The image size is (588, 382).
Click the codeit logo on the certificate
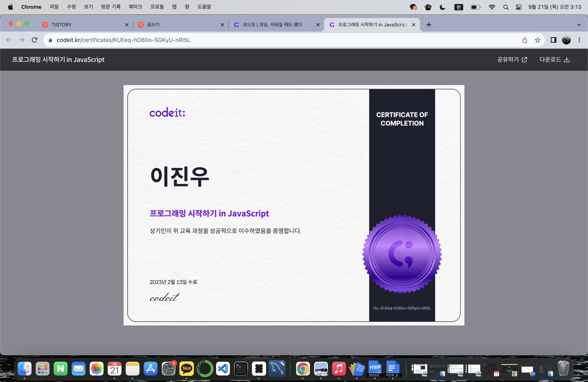click(x=167, y=112)
